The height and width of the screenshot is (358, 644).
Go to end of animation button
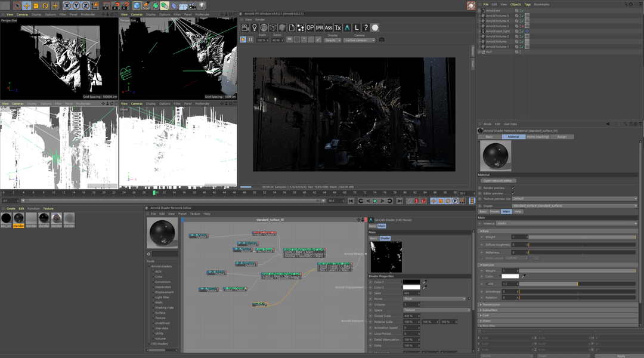tap(399, 201)
